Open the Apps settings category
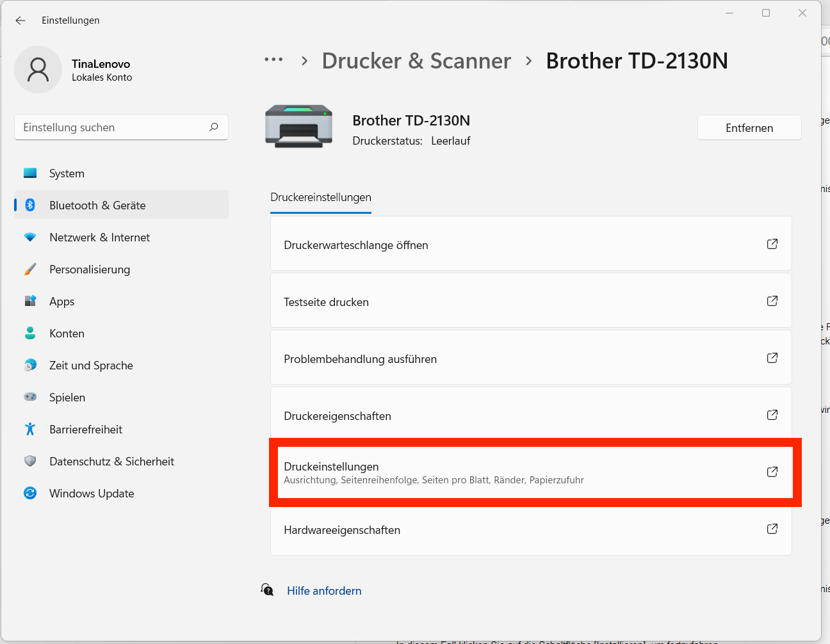830x644 pixels. click(121, 301)
